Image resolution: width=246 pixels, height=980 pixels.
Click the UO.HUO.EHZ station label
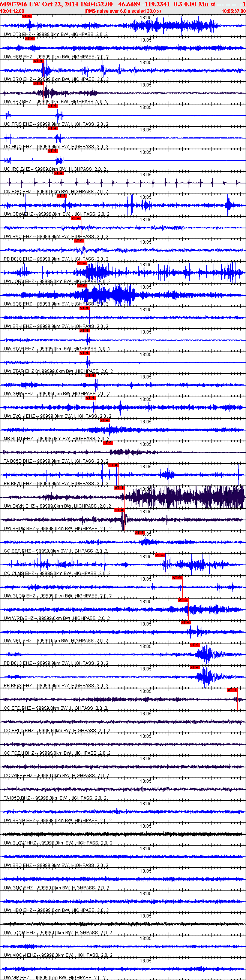point(56,147)
